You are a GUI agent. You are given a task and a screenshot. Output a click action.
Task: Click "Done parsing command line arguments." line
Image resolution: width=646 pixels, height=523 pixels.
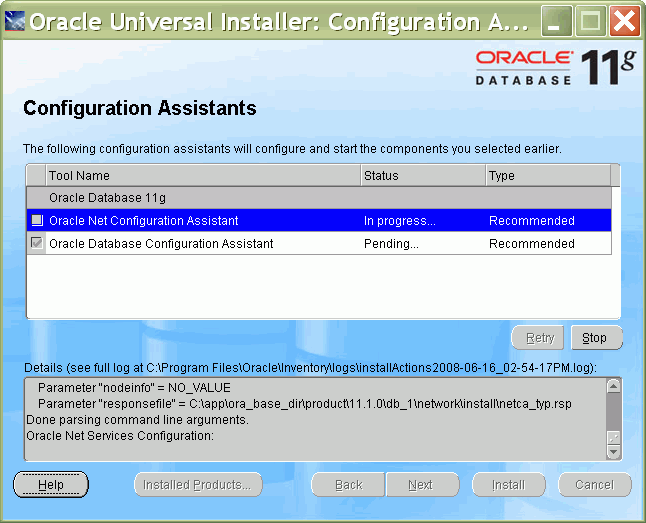pyautogui.click(x=137, y=420)
